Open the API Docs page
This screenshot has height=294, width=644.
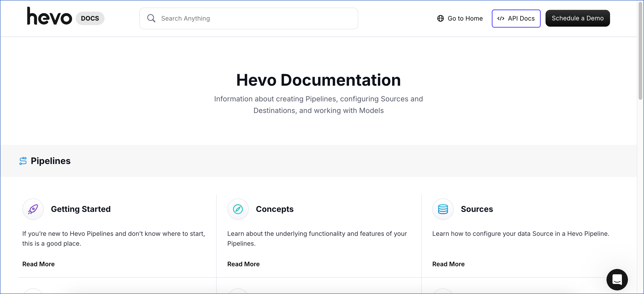tap(516, 18)
